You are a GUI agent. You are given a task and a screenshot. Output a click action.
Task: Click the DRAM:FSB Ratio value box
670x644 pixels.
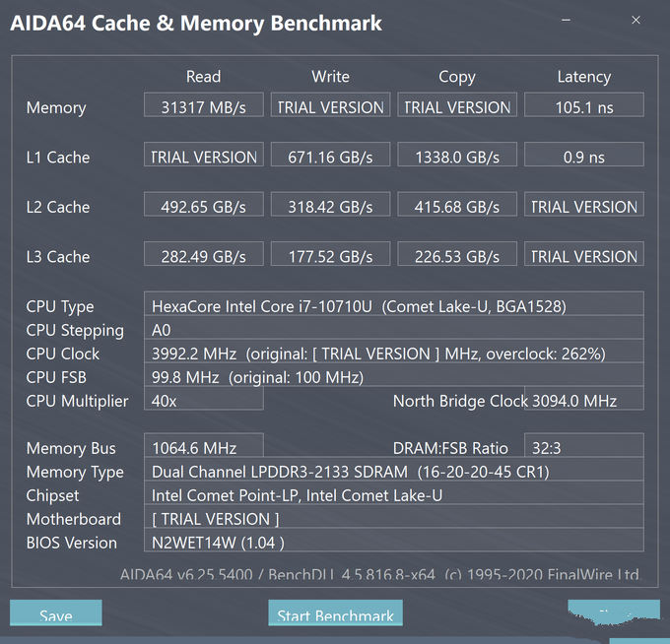583,445
